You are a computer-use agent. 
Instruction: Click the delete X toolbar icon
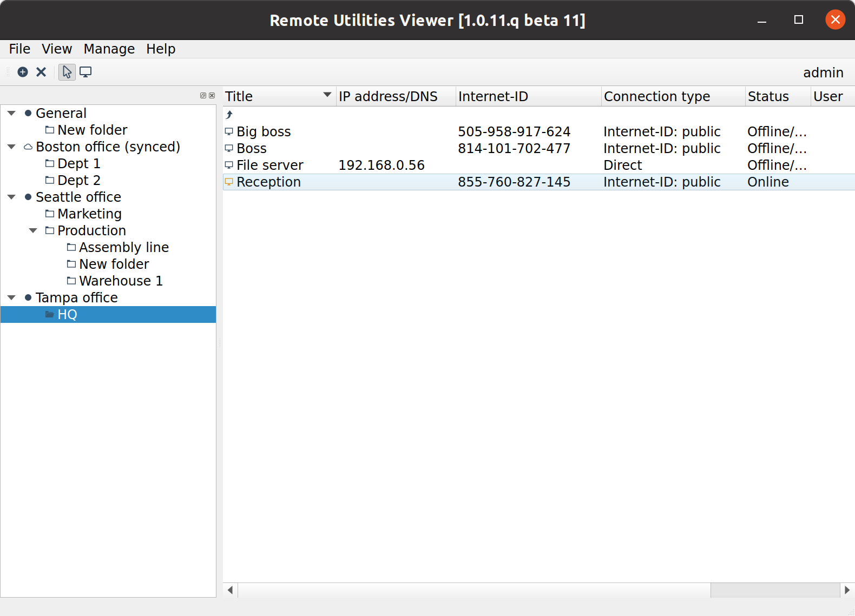(41, 72)
